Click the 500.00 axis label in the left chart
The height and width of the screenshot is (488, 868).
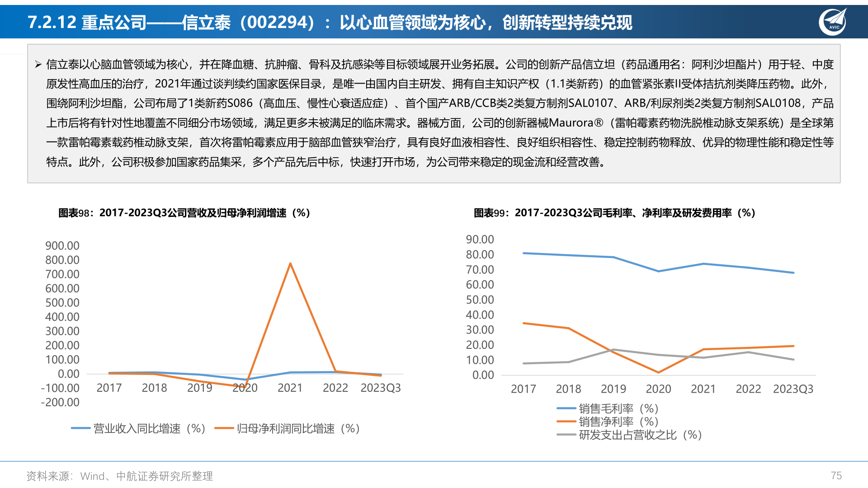pos(62,303)
